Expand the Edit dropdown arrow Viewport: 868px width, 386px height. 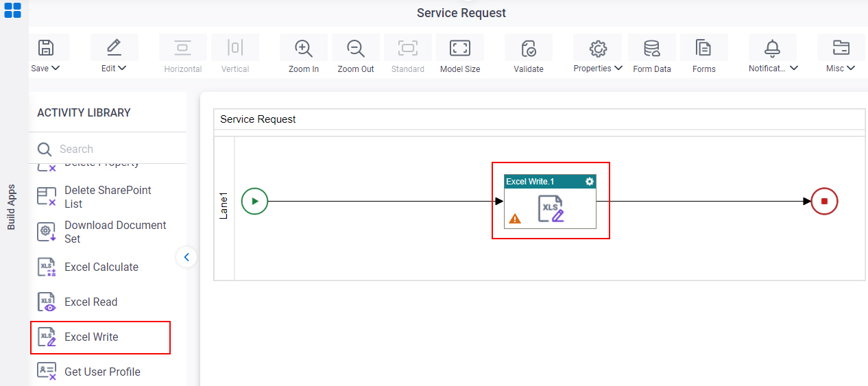[x=122, y=68]
